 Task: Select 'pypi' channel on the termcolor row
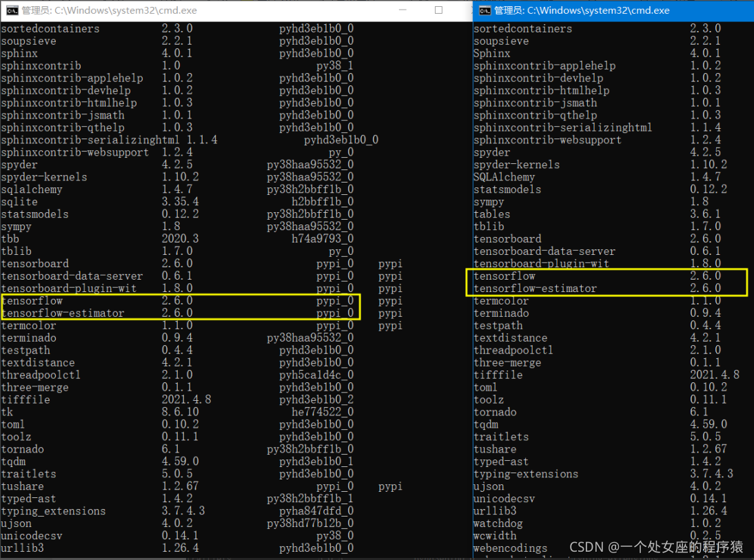coord(390,325)
